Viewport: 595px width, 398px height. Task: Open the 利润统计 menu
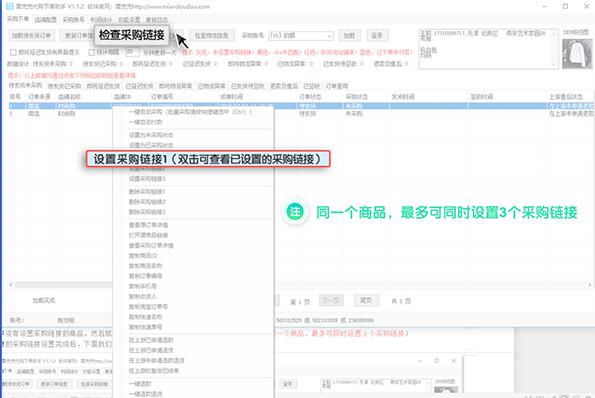click(101, 20)
